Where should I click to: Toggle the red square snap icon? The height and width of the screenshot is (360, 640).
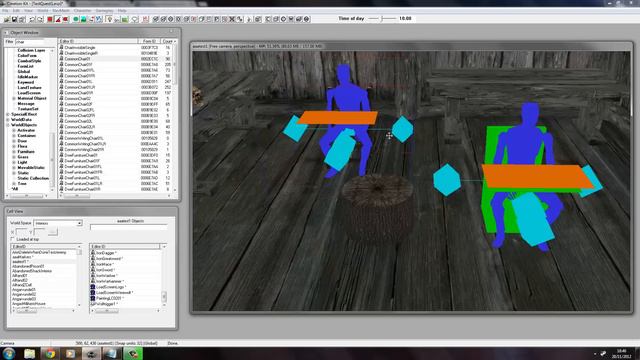[50, 19]
